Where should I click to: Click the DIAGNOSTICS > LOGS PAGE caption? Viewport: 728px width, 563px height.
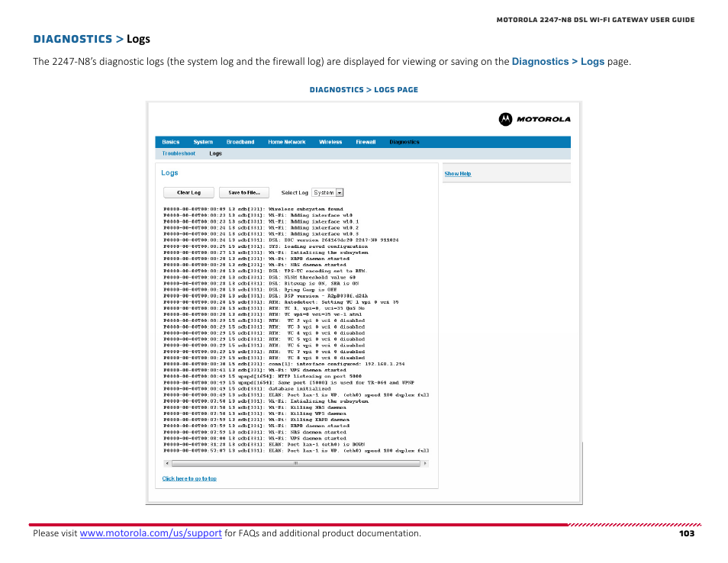click(363, 89)
